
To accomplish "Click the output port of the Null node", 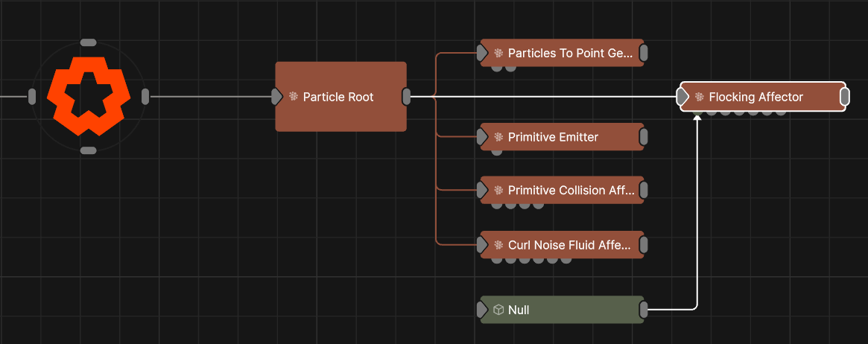I will [x=644, y=310].
